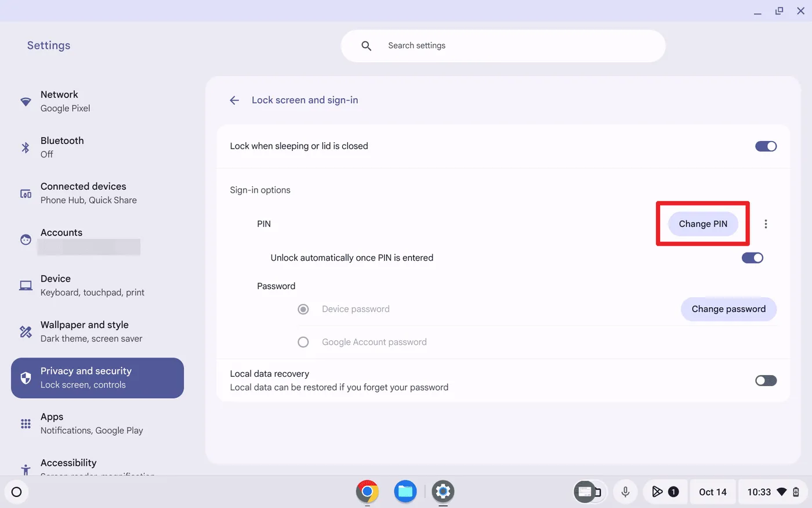Click the Privacy and security shield icon
The image size is (812, 508).
point(26,378)
